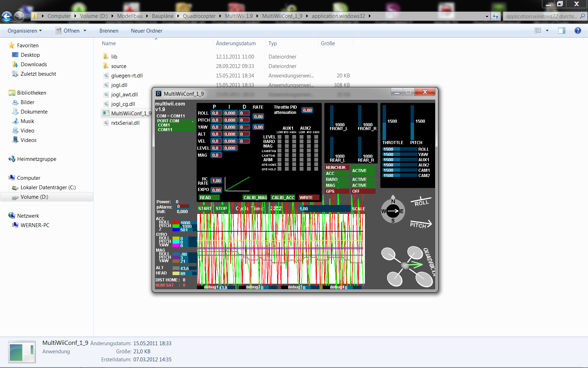Tick the CAMTRIG AUX1 HIGH checkbox
This screenshot has height=368, width=588.
294,155
